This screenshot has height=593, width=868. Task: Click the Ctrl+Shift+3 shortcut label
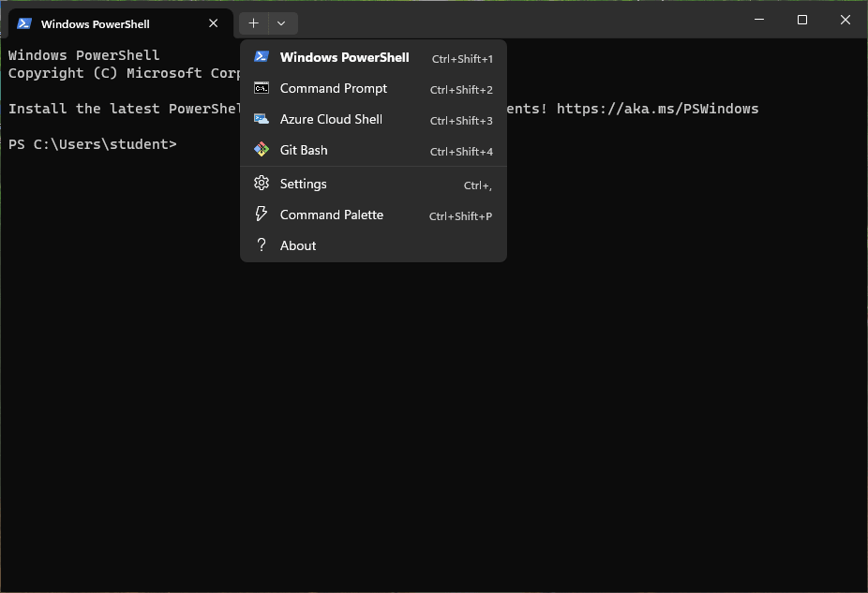461,121
